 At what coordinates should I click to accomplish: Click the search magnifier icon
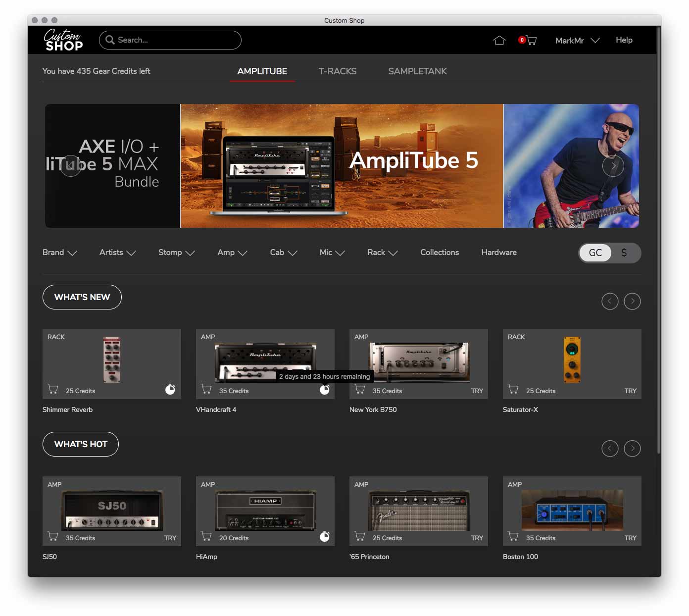click(x=110, y=40)
